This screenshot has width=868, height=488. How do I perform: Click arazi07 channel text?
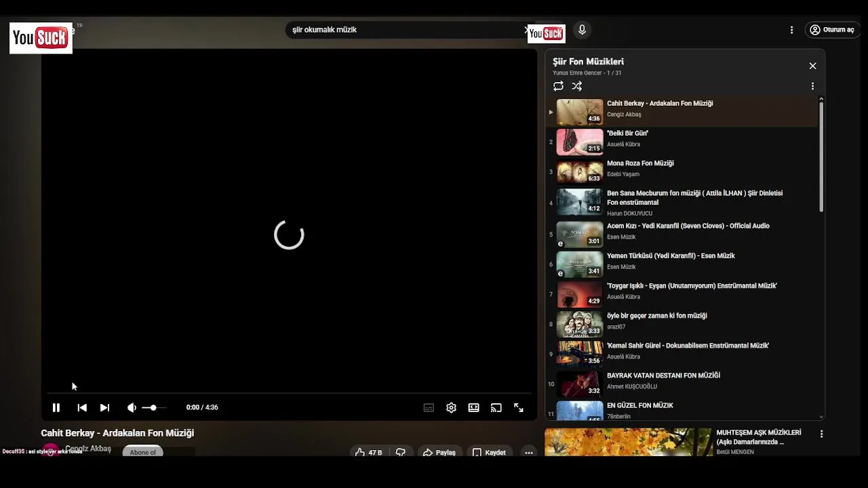click(616, 327)
